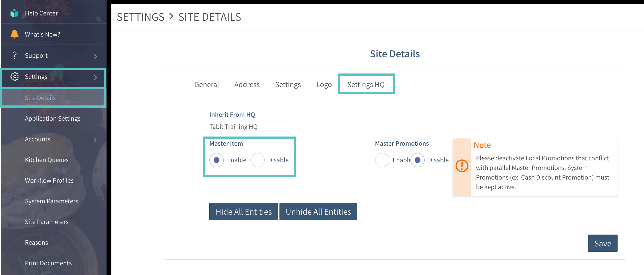Click the Tabit Training HQ text

tap(233, 127)
